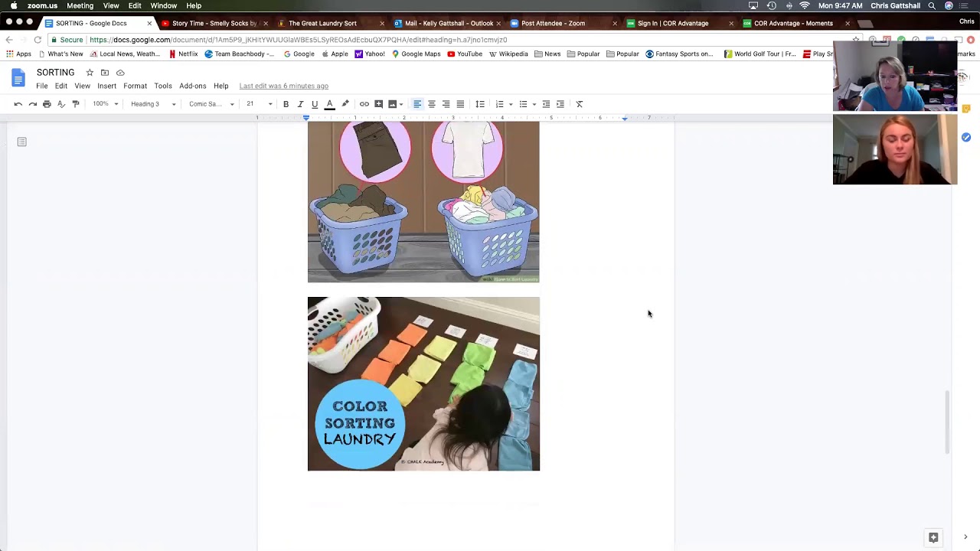Increase the paragraph indent
Viewport: 980px width, 551px height.
point(560,104)
